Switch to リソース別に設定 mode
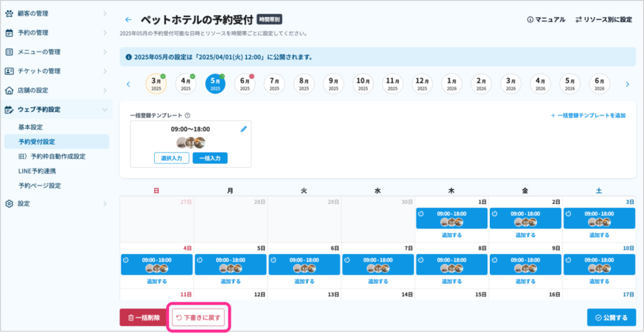The height and width of the screenshot is (333, 644). coord(603,20)
